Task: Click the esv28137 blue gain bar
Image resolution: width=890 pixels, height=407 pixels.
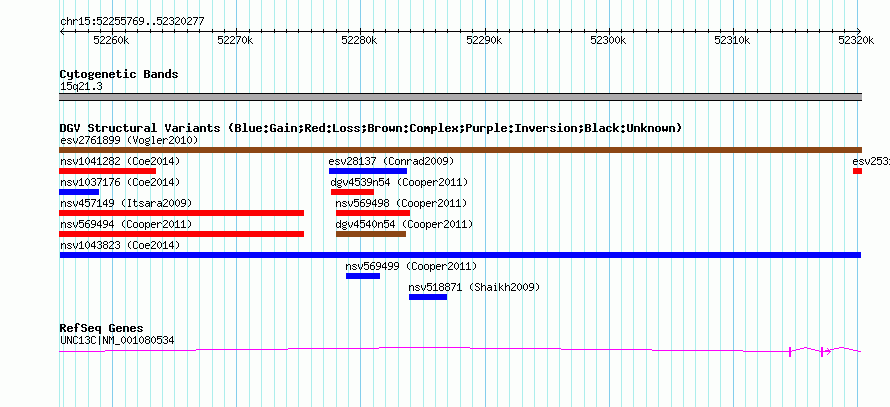Action: point(368,171)
